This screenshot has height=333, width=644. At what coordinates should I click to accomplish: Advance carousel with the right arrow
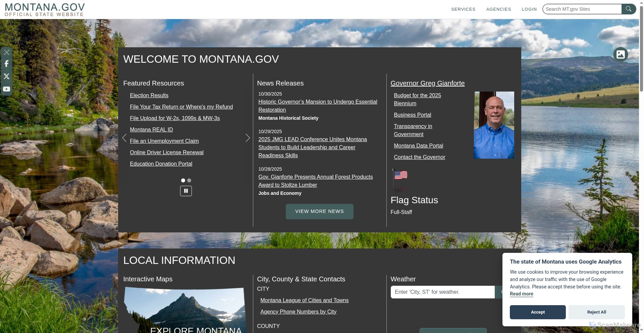(248, 138)
